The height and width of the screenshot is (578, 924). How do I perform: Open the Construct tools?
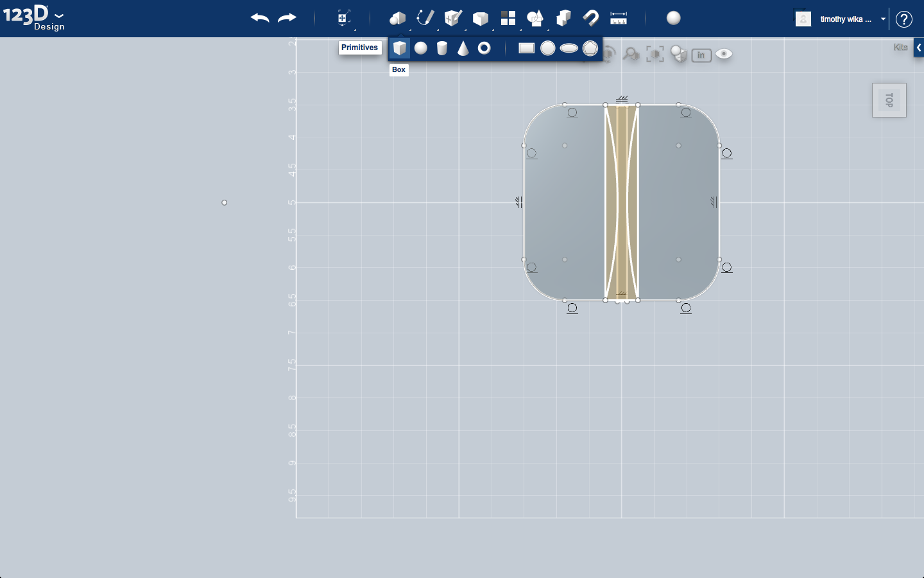click(x=453, y=17)
